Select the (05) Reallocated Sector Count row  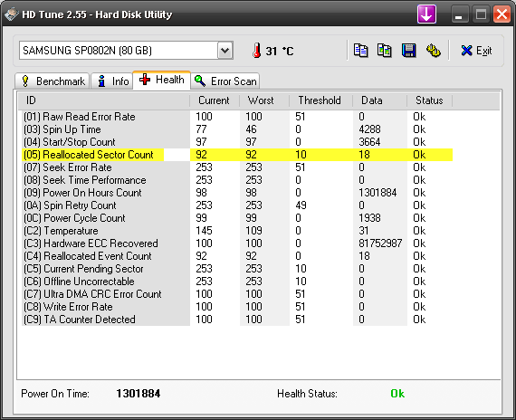point(237,155)
